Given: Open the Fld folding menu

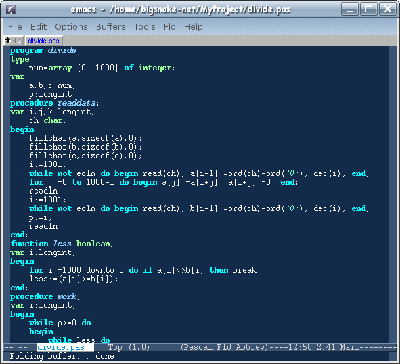Looking at the screenshot, I should (169, 27).
